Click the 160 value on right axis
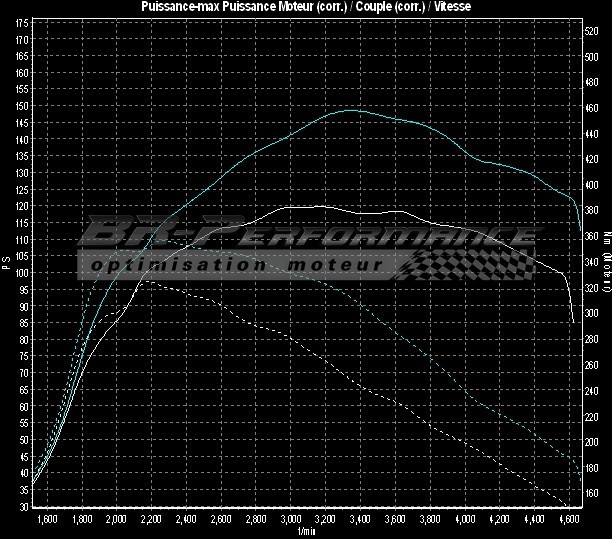This screenshot has height=539, width=612. click(591, 493)
